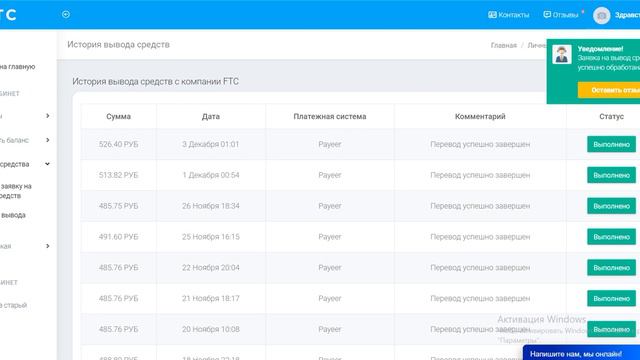Click the Комментарий column header
This screenshot has width=640, height=360.
(480, 116)
